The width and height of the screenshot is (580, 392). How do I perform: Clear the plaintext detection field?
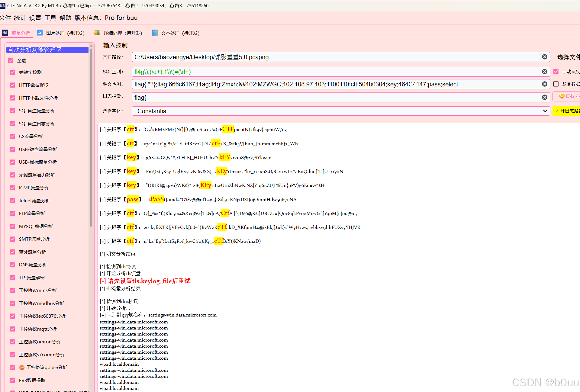point(544,84)
